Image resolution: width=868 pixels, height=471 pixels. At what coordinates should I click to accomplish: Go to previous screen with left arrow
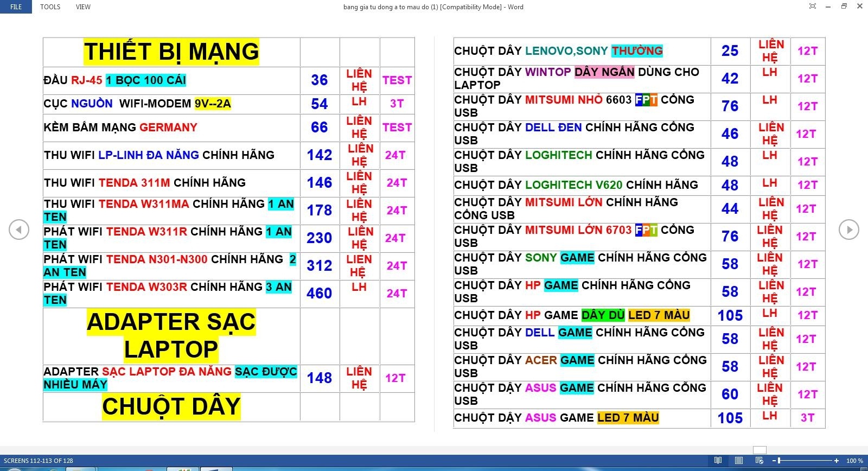(x=19, y=230)
